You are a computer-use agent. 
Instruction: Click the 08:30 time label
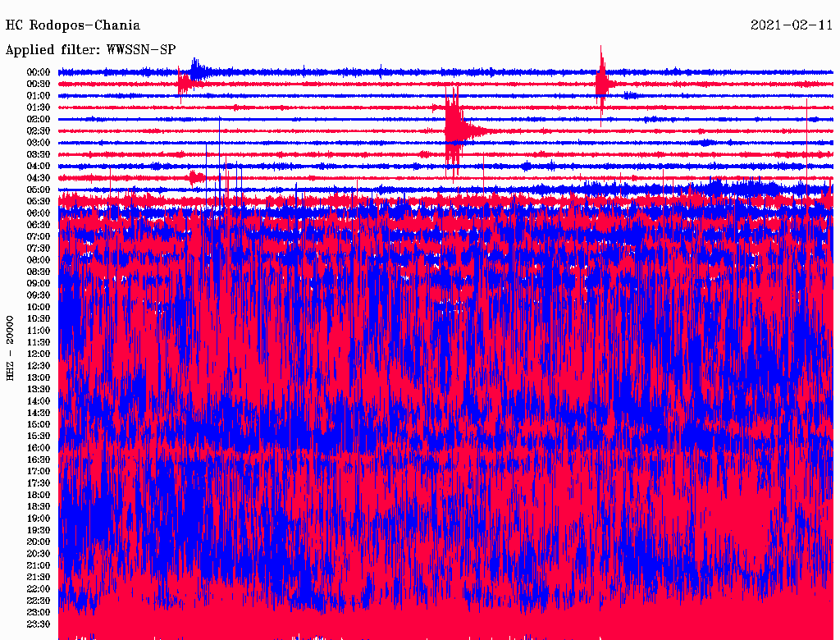(x=39, y=272)
